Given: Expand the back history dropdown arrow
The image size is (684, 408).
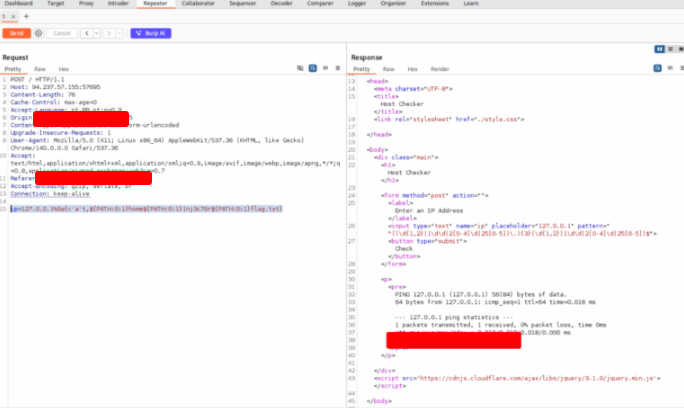Looking at the screenshot, I should [x=98, y=33].
